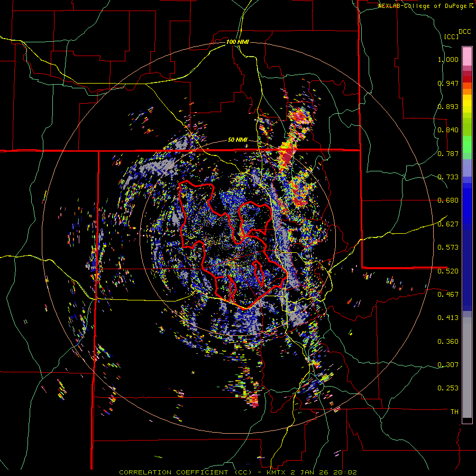The image size is (476, 476).
Task: Click the 0.733 legend value
Action: (x=448, y=177)
